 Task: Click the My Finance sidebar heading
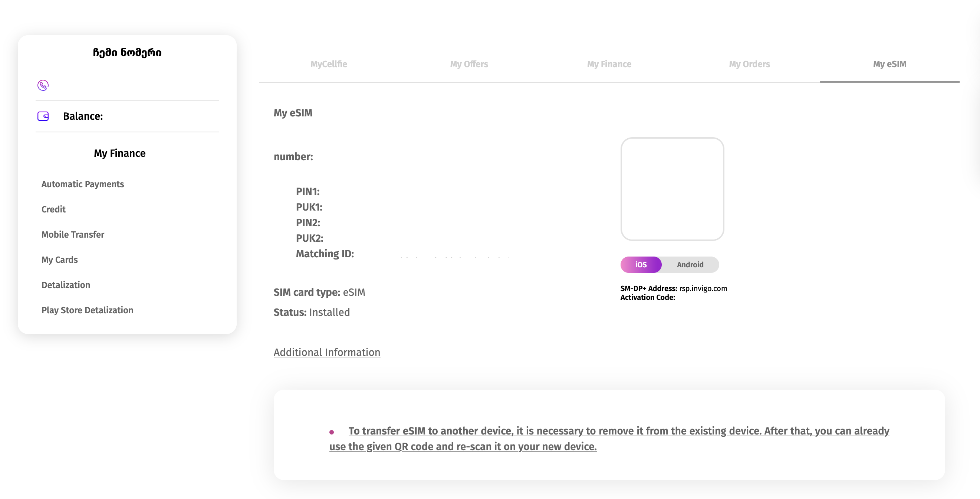point(119,153)
